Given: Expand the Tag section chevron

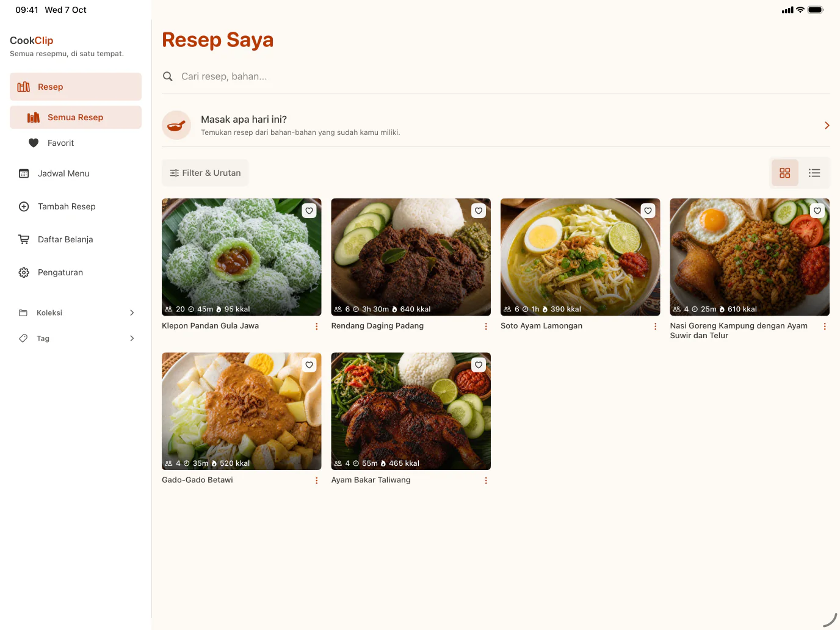Looking at the screenshot, I should [132, 338].
